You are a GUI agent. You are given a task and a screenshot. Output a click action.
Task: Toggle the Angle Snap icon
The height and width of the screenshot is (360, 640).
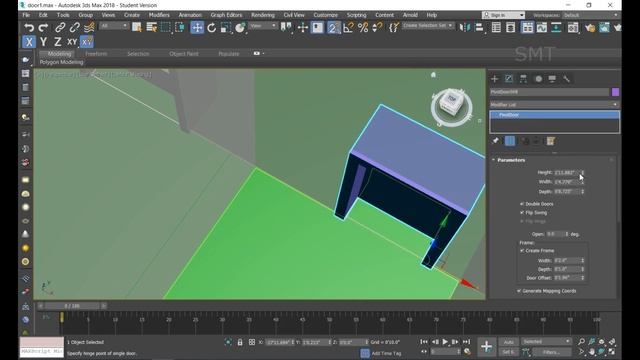(349, 27)
